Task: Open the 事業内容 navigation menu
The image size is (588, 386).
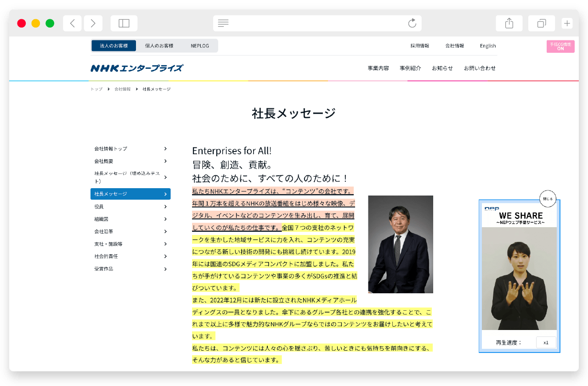Action: 378,68
